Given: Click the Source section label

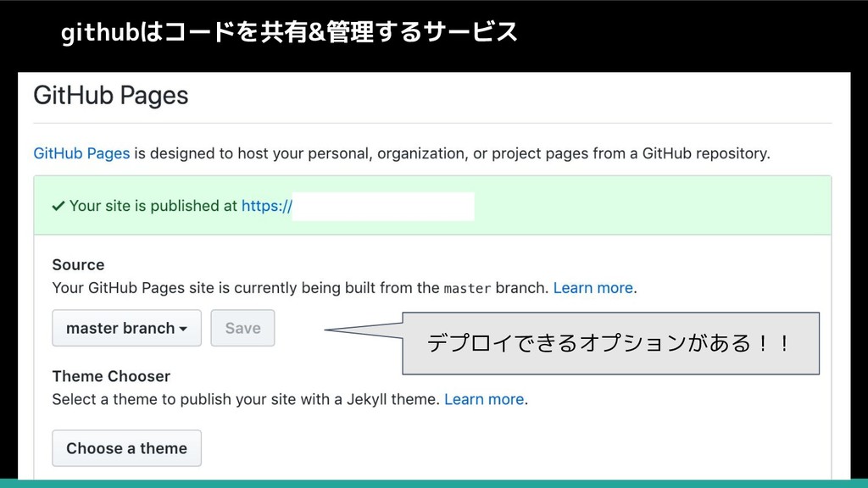Looking at the screenshot, I should point(78,264).
